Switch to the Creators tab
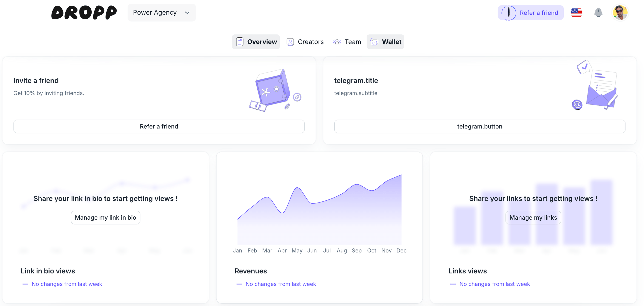The width and height of the screenshot is (644, 306). [311, 42]
